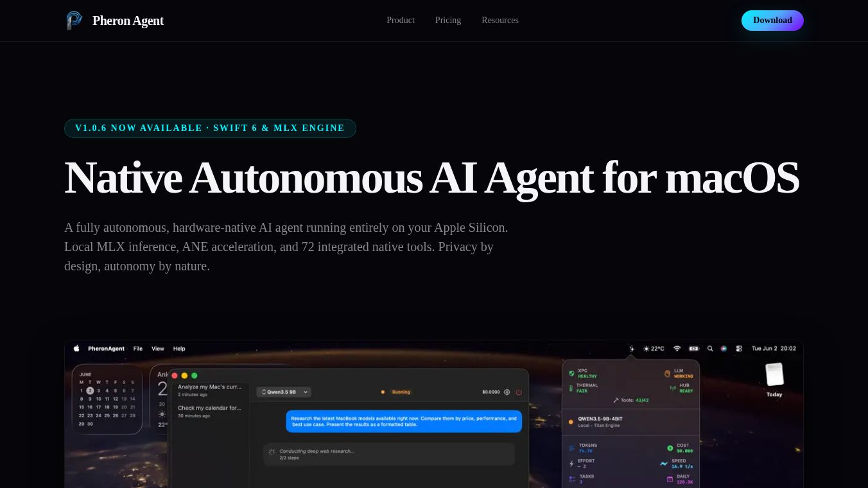Click the Effort lightning bolt icon
The image size is (868, 488).
(x=571, y=464)
